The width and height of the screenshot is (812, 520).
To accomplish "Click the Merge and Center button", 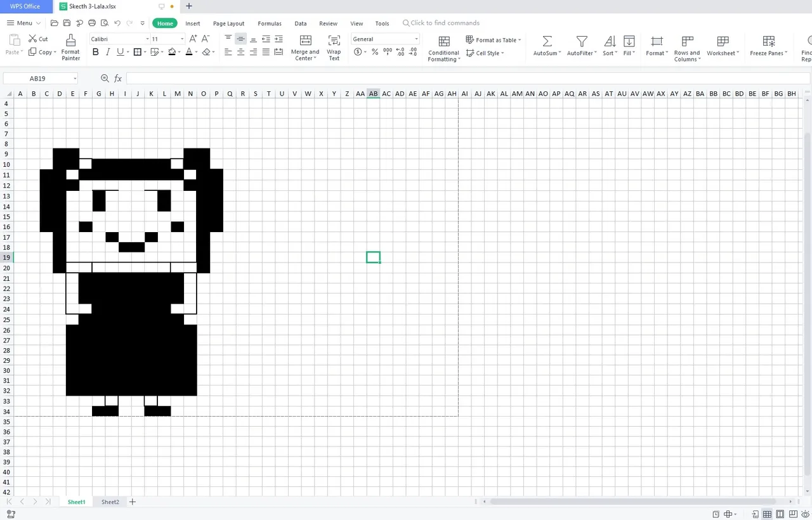I will [x=305, y=48].
